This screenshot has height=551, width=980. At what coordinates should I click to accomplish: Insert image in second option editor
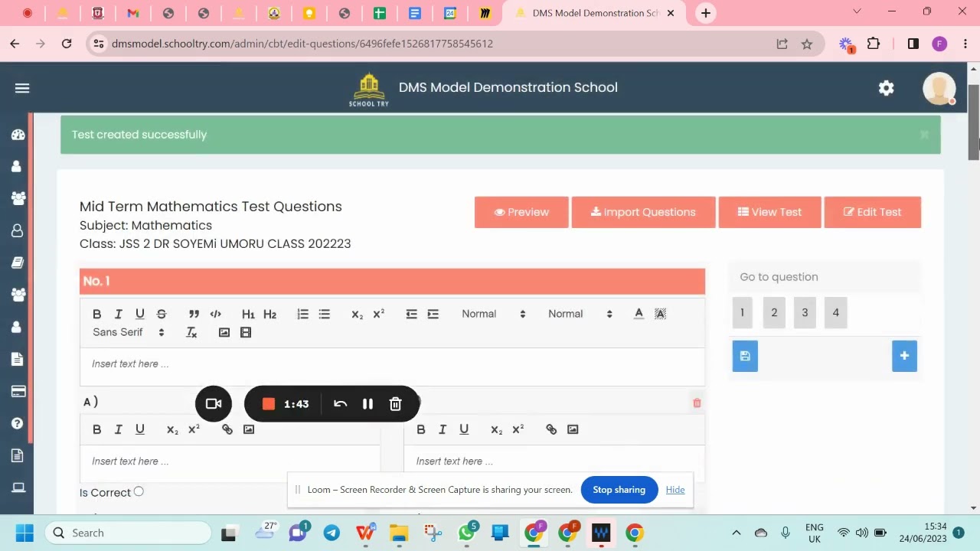coord(572,429)
